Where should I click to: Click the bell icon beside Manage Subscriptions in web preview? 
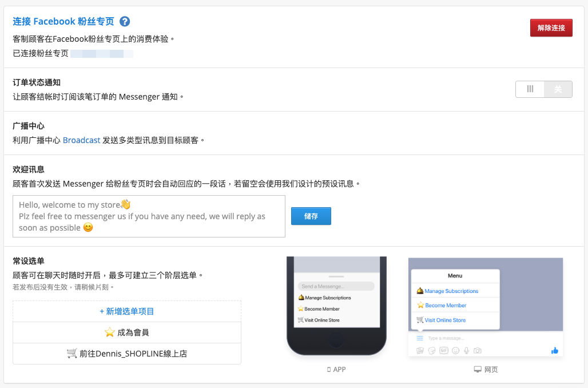point(420,291)
